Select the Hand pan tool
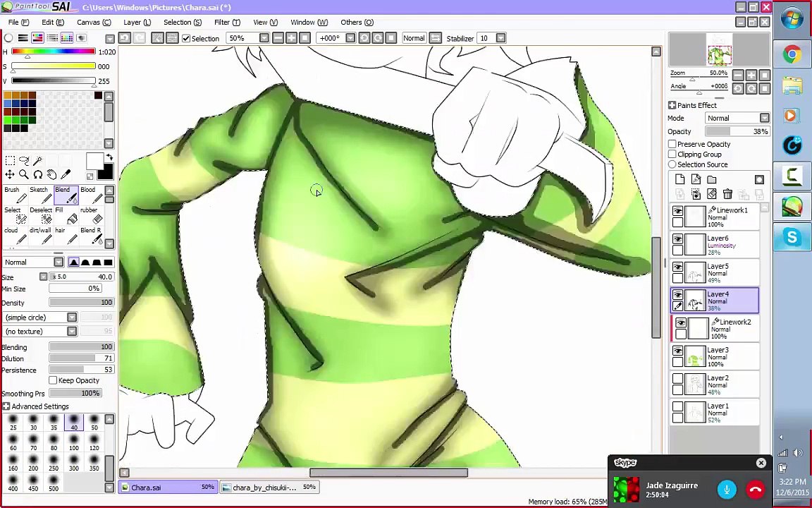This screenshot has height=508, width=812. (51, 175)
